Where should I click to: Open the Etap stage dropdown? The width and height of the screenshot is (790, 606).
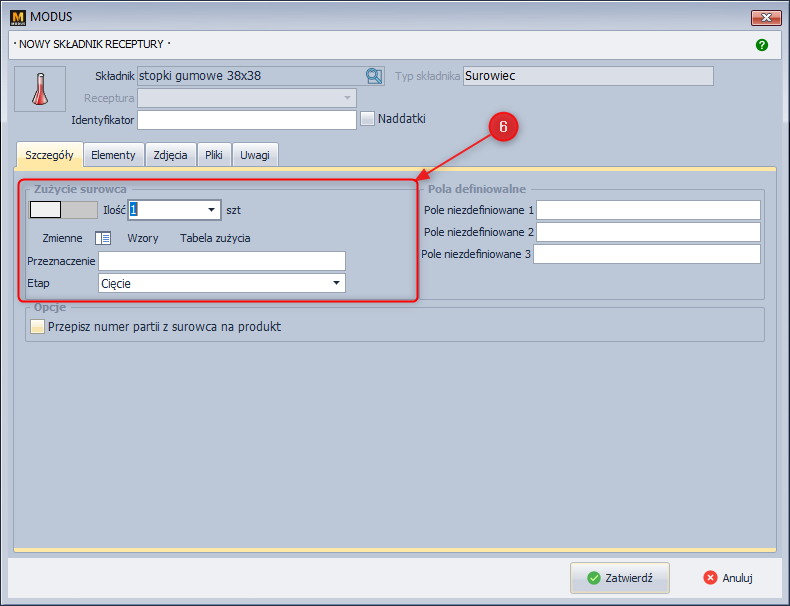coord(335,284)
